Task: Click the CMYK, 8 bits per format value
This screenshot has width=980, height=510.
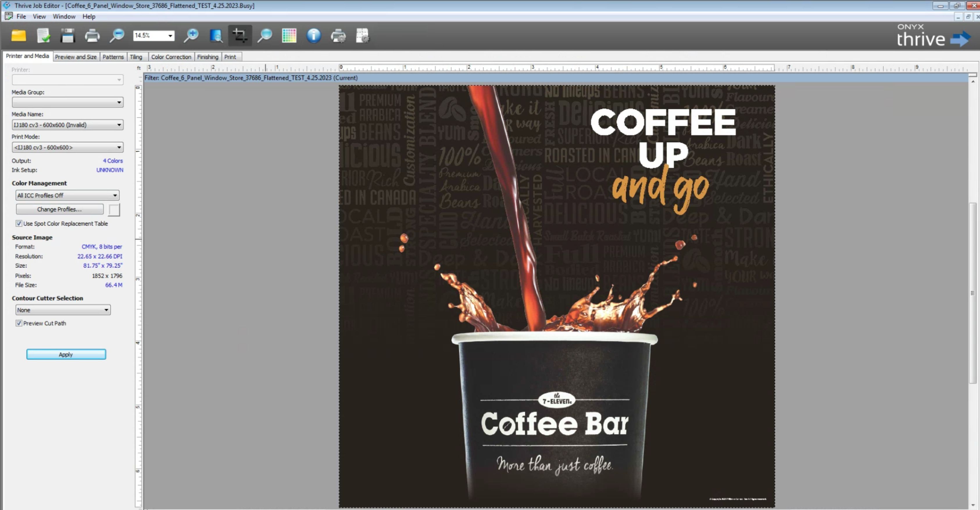Action: tap(102, 247)
